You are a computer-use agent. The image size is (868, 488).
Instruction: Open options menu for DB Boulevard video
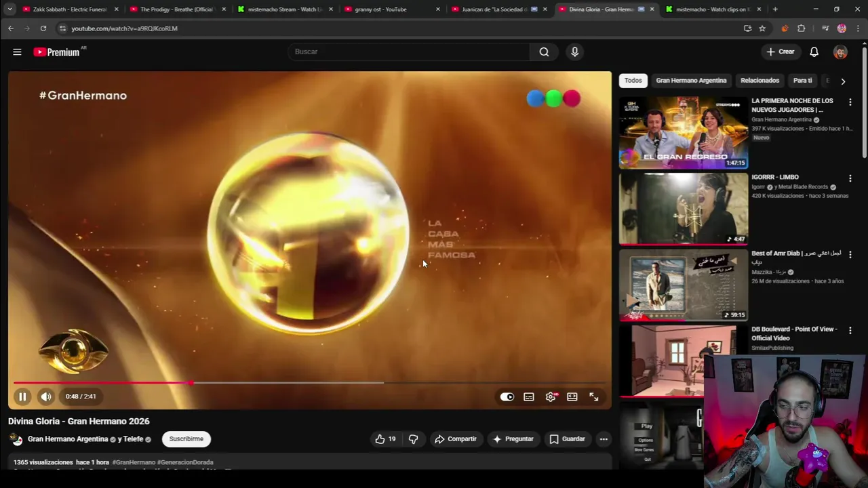click(x=850, y=330)
